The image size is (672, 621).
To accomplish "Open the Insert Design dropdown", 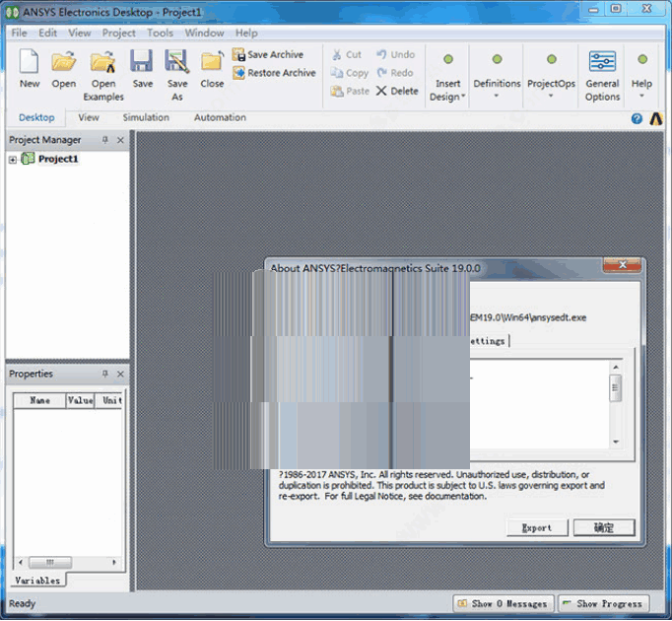I will click(448, 91).
